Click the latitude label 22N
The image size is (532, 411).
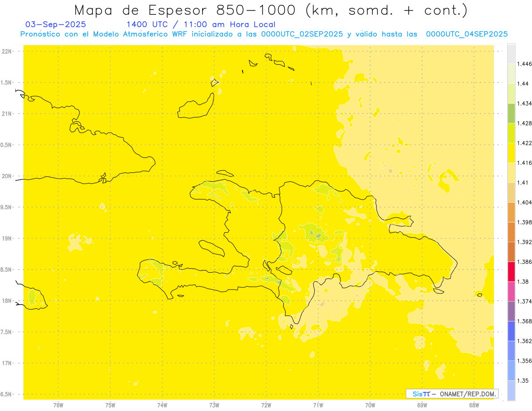(7, 51)
